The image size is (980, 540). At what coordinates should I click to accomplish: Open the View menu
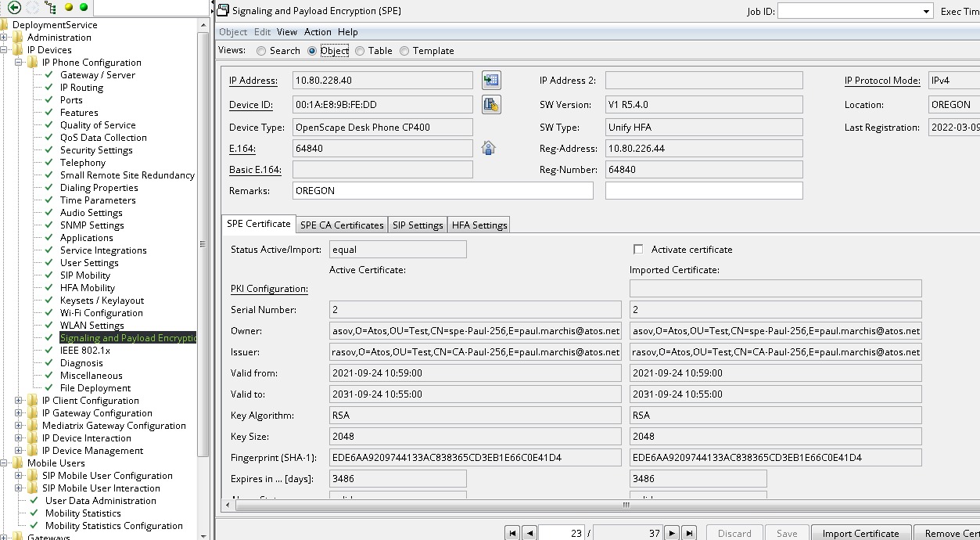coord(287,32)
